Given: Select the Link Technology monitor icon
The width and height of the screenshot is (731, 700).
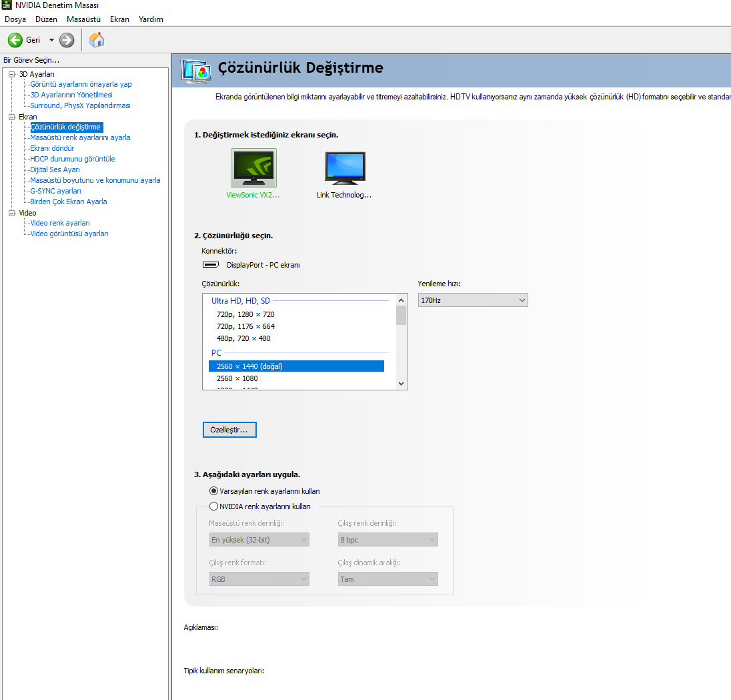Looking at the screenshot, I should [x=345, y=168].
